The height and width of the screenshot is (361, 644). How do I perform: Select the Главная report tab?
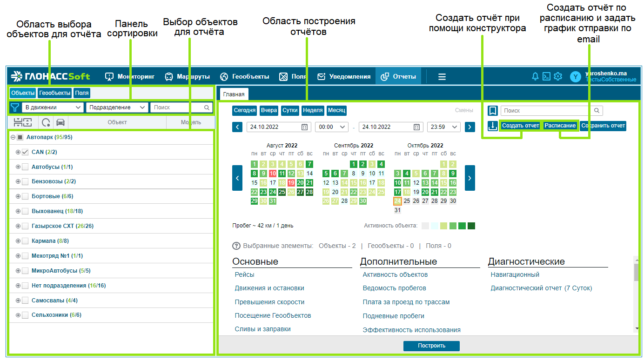tap(234, 94)
